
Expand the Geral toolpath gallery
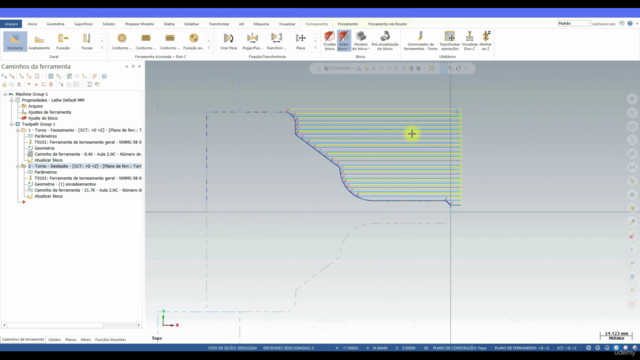pos(102,48)
